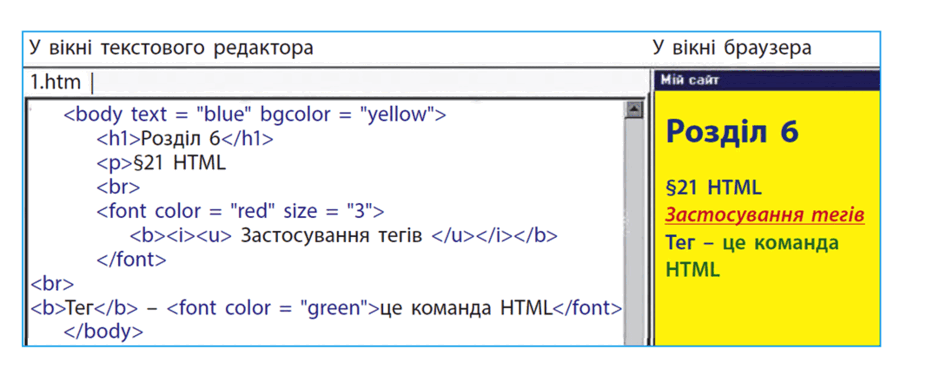Click the 'Мій сайт' browser title bar

pyautogui.click(x=767, y=81)
